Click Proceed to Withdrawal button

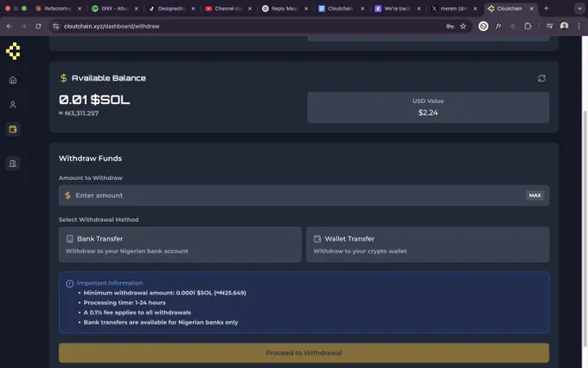tap(304, 352)
